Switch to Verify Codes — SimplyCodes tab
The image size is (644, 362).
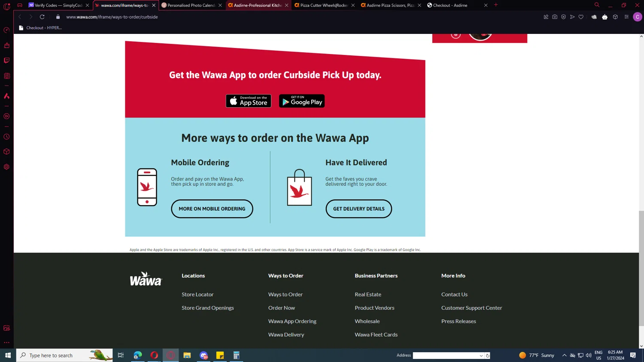pos(58,5)
